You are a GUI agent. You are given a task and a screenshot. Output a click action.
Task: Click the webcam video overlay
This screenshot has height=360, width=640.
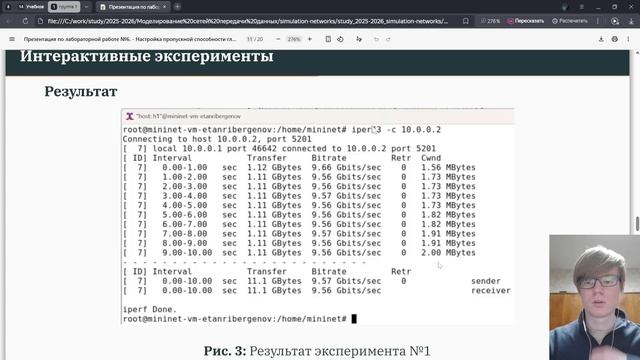click(x=594, y=297)
